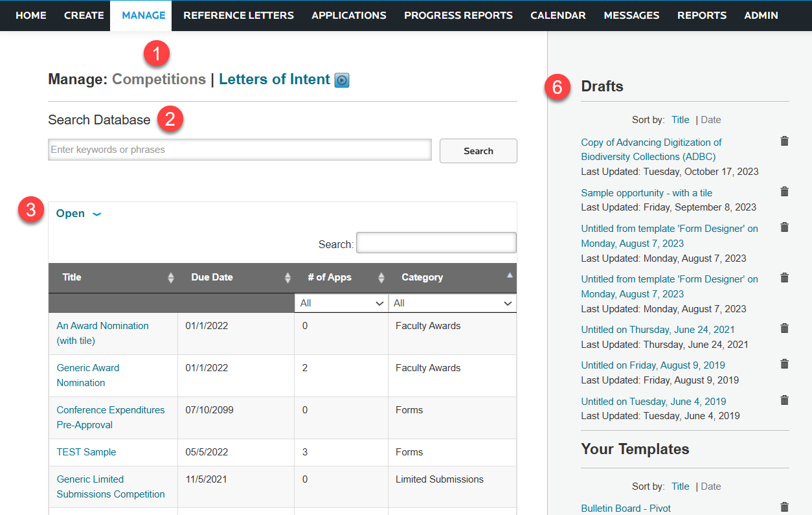Viewport: 812px width, 515px height.
Task: Open the # of Apps filter dropdown
Action: pyautogui.click(x=341, y=303)
